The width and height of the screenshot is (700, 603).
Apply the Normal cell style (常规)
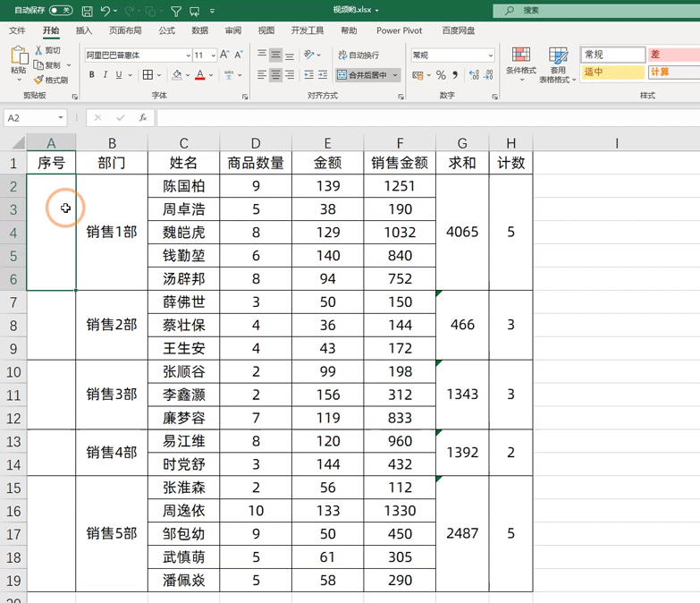(x=613, y=55)
